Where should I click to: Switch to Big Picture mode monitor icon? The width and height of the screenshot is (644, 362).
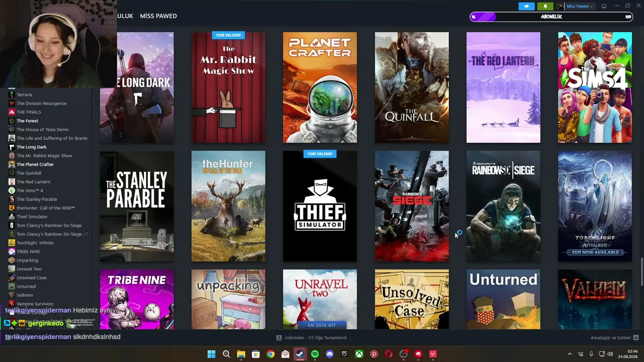[604, 6]
